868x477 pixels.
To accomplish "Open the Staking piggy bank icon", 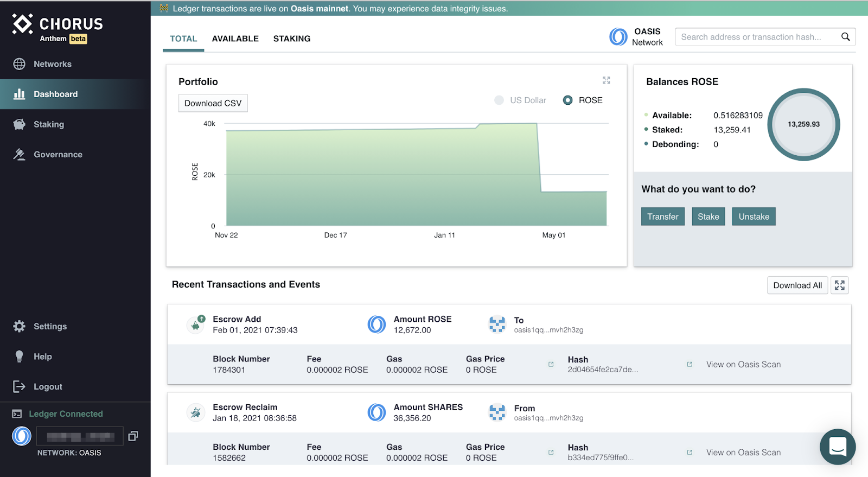I will (x=20, y=124).
